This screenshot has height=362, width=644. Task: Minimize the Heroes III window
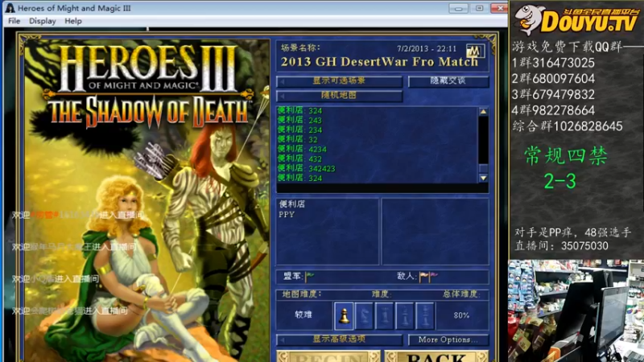click(x=458, y=8)
